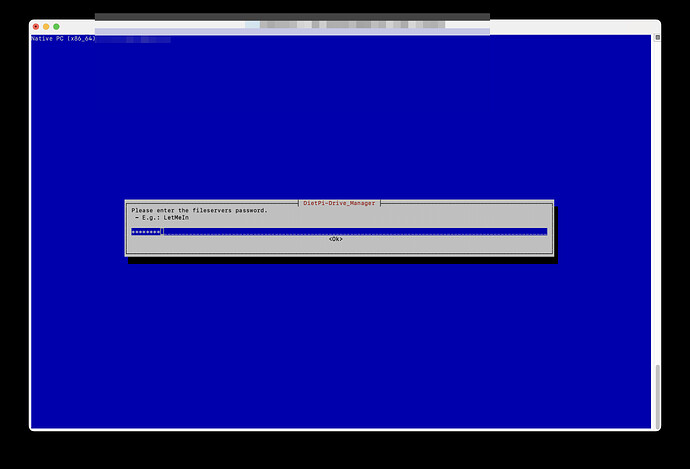Maximize the terminal with green button

point(56,25)
